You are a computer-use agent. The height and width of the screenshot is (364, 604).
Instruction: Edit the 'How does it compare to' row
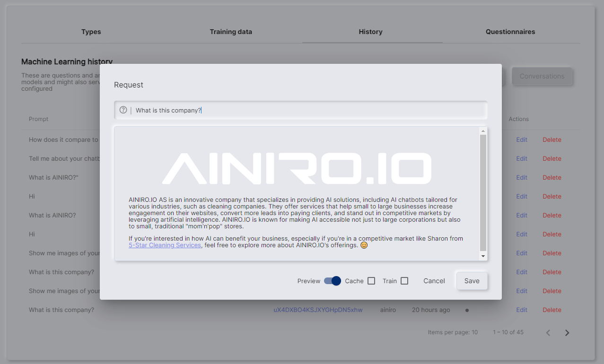[522, 140]
